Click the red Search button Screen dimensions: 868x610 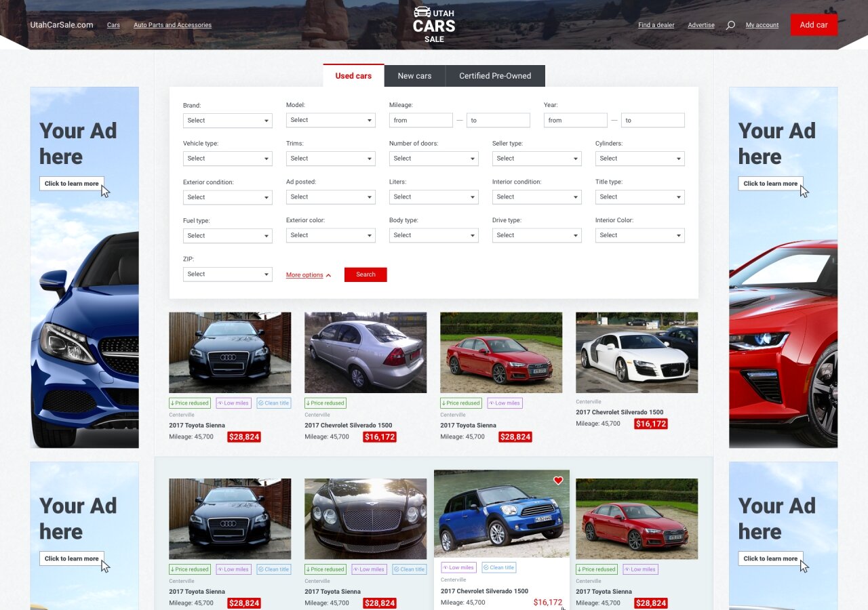[x=366, y=274]
